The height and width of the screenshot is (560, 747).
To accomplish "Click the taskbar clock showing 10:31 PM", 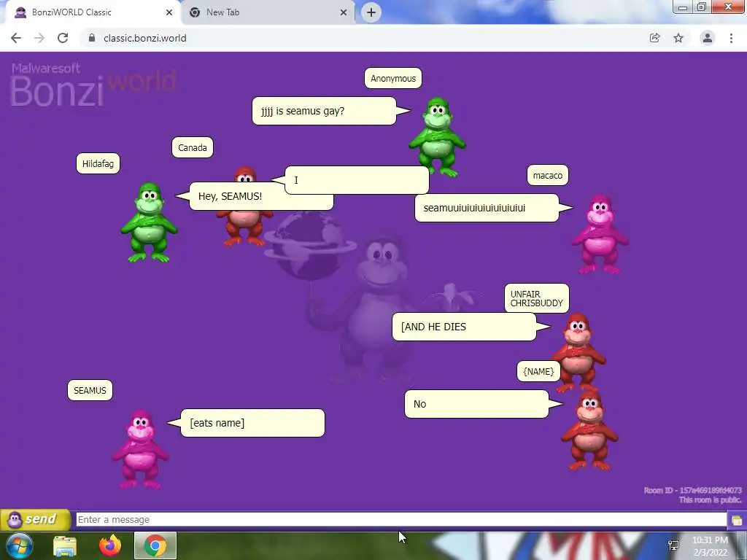I will click(710, 546).
